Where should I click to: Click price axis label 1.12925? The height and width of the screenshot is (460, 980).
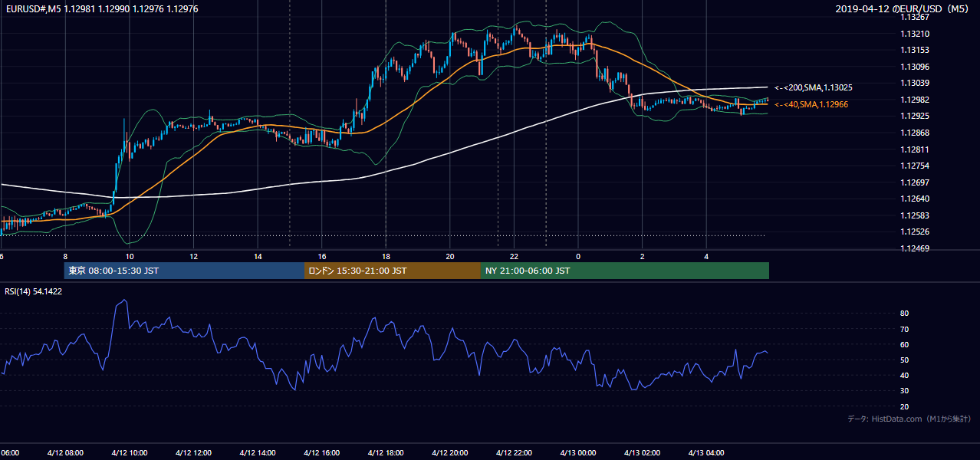click(916, 116)
